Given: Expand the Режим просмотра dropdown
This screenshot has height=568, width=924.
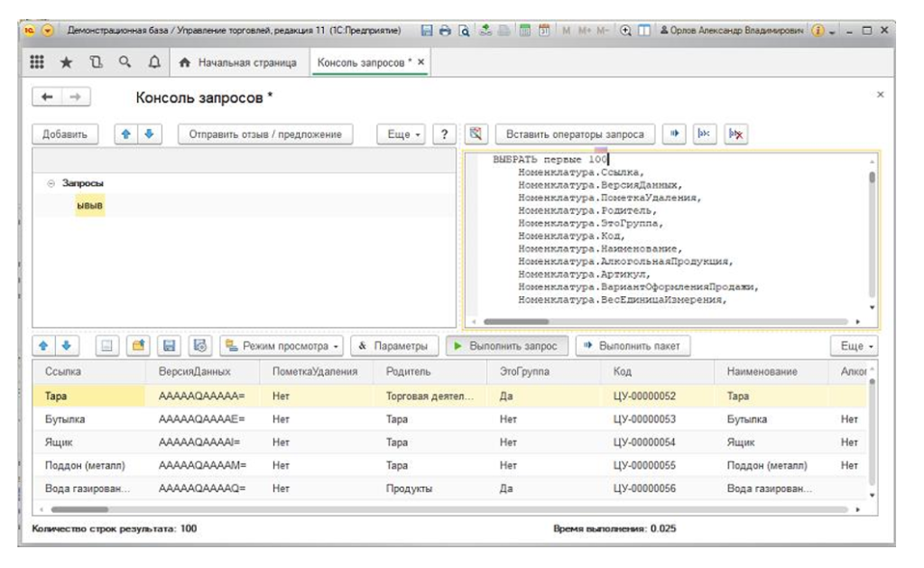Looking at the screenshot, I should coord(282,346).
